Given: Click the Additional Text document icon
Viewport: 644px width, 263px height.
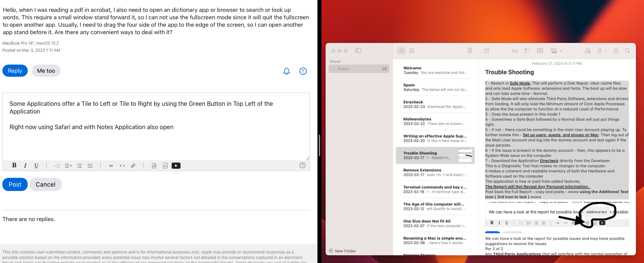Looking at the screenshot, I should click(154, 166).
